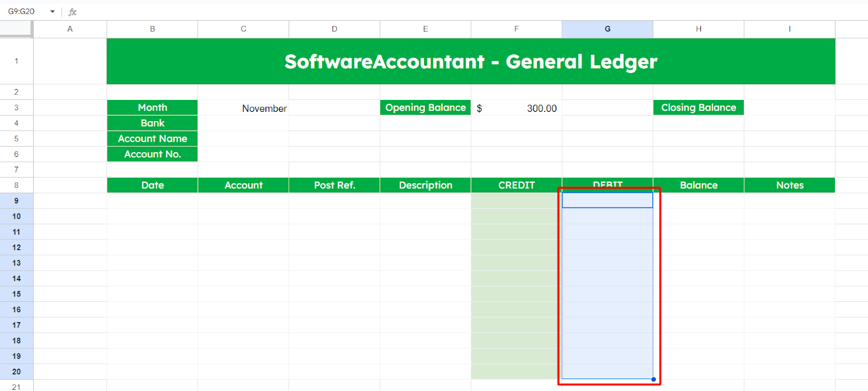The width and height of the screenshot is (868, 391).
Task: Select column D header
Action: 335,29
